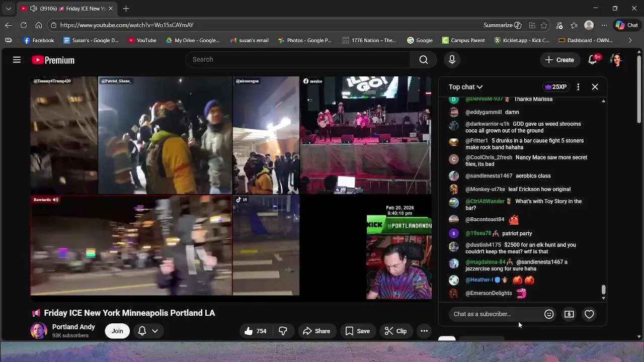Send a heart reaction in chat

pos(589,314)
